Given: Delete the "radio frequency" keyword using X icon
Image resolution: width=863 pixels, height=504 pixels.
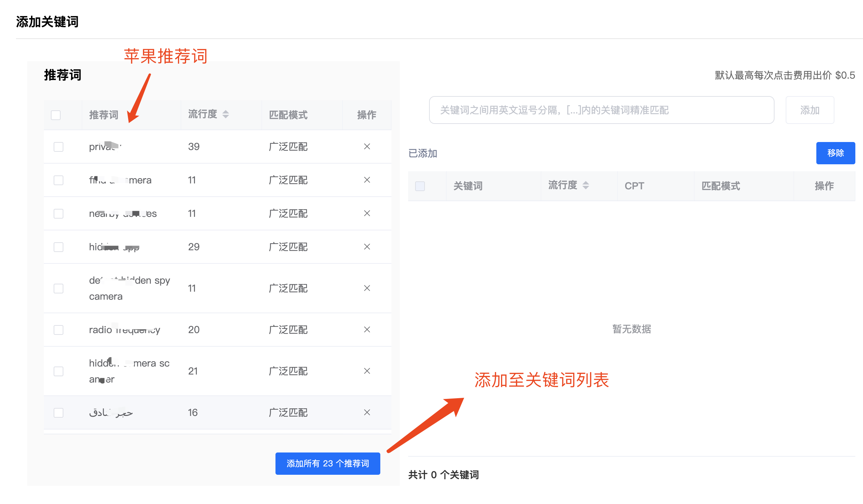Looking at the screenshot, I should pyautogui.click(x=367, y=330).
